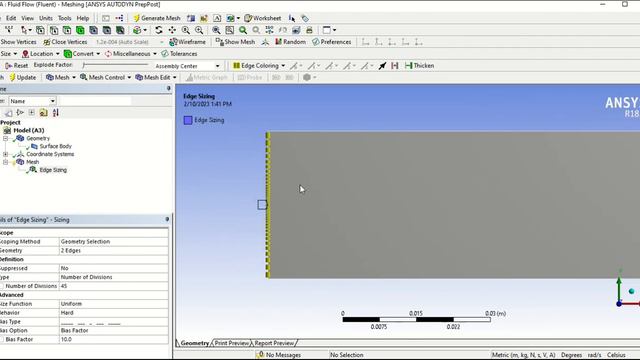Open the View menu
The width and height of the screenshot is (640, 360).
pos(27,18)
